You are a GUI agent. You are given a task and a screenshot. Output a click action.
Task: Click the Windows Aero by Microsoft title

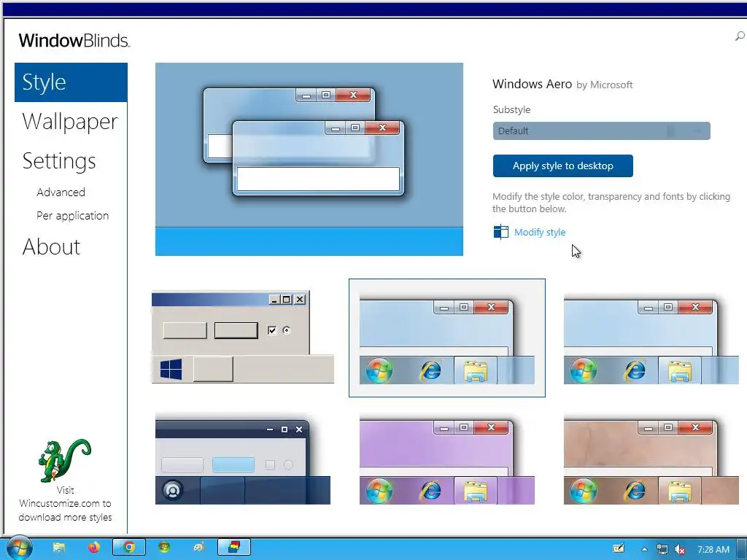tap(562, 85)
